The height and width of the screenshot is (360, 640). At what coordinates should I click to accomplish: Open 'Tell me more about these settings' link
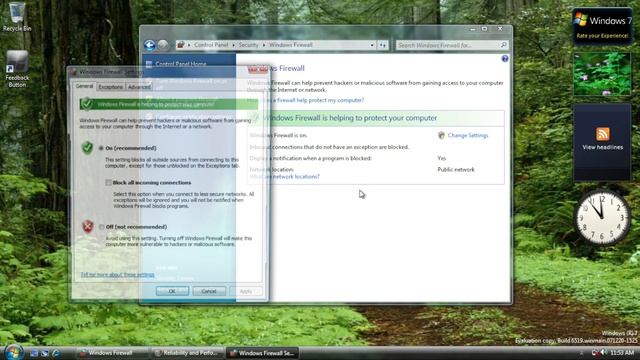[x=118, y=275]
